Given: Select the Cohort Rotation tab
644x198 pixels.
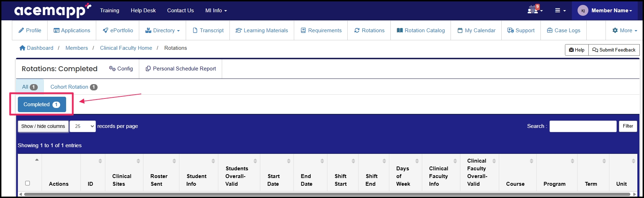Looking at the screenshot, I should pos(74,87).
